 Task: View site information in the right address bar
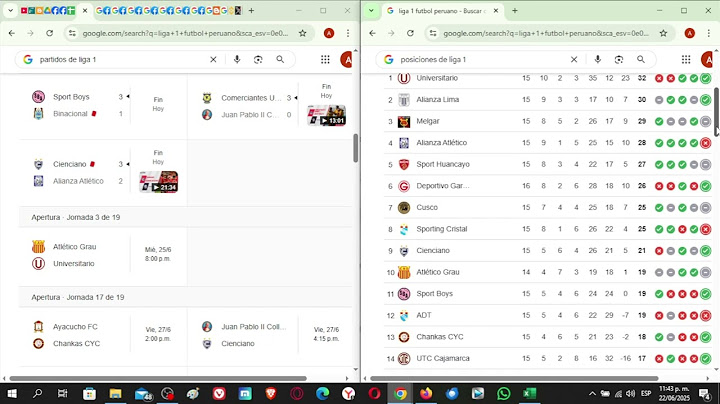point(433,33)
